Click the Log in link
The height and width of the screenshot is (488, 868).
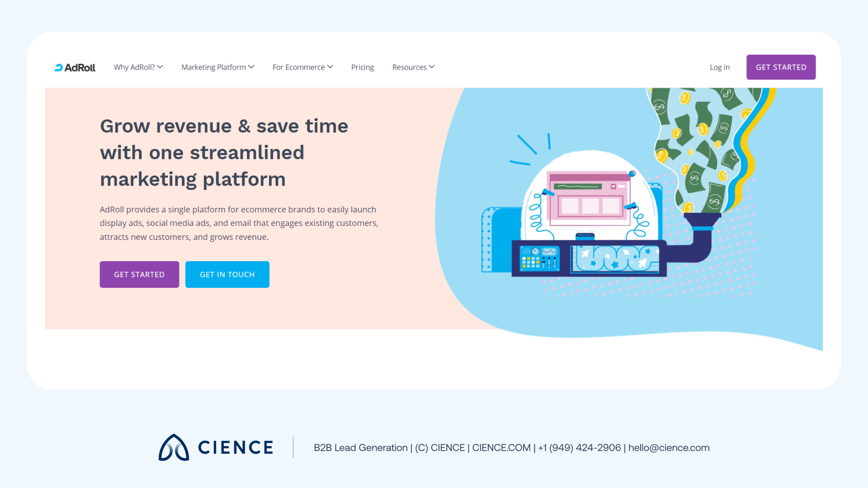point(719,67)
